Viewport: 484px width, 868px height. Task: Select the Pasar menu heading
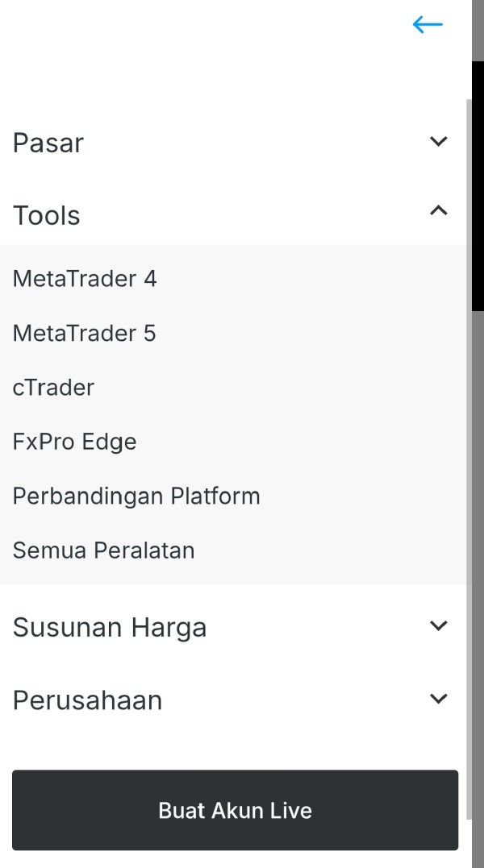point(48,143)
